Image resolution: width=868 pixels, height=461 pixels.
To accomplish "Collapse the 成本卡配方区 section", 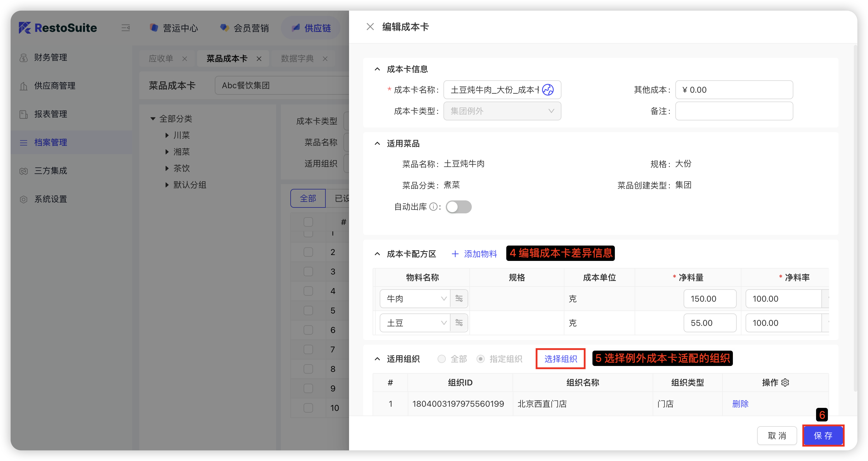I will click(x=377, y=254).
